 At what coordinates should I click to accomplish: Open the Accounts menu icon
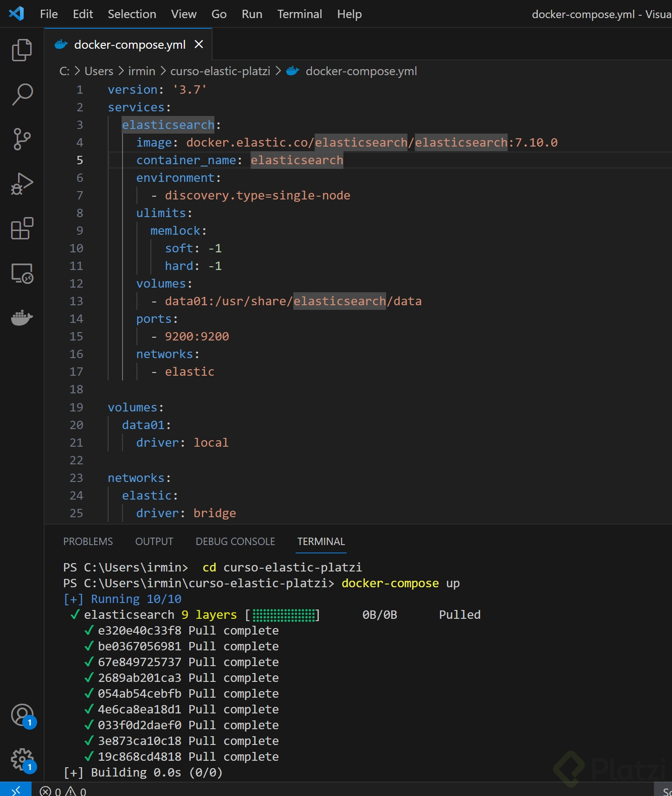tap(22, 715)
